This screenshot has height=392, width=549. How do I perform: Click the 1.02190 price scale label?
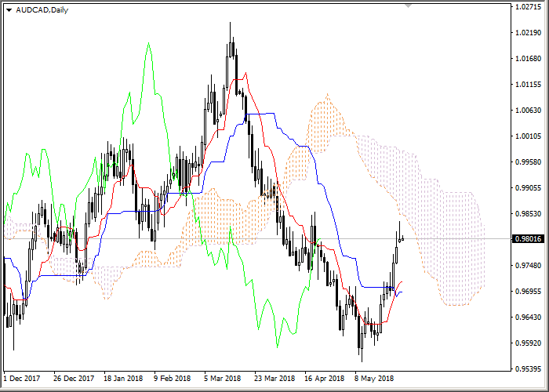[x=530, y=34]
